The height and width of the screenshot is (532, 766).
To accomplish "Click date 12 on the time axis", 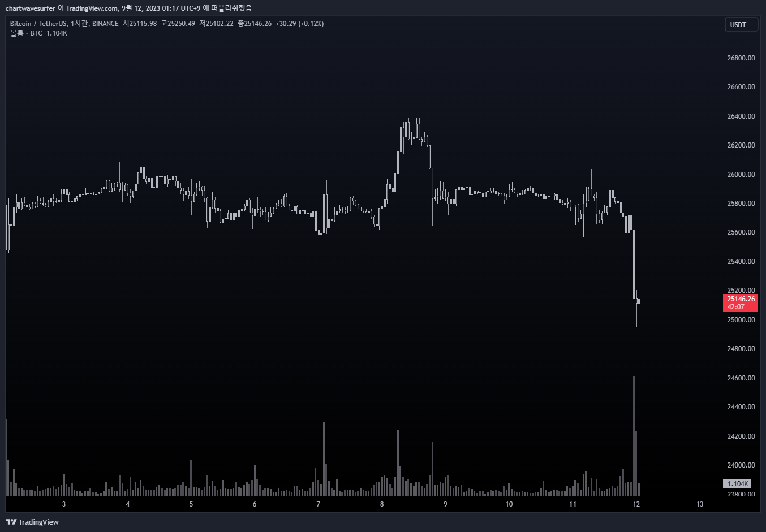I will (636, 504).
